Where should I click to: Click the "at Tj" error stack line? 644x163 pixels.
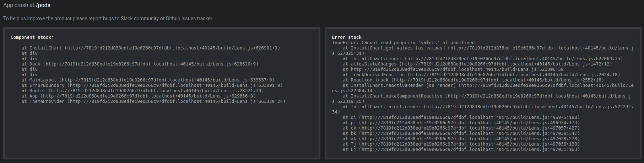[461, 144]
